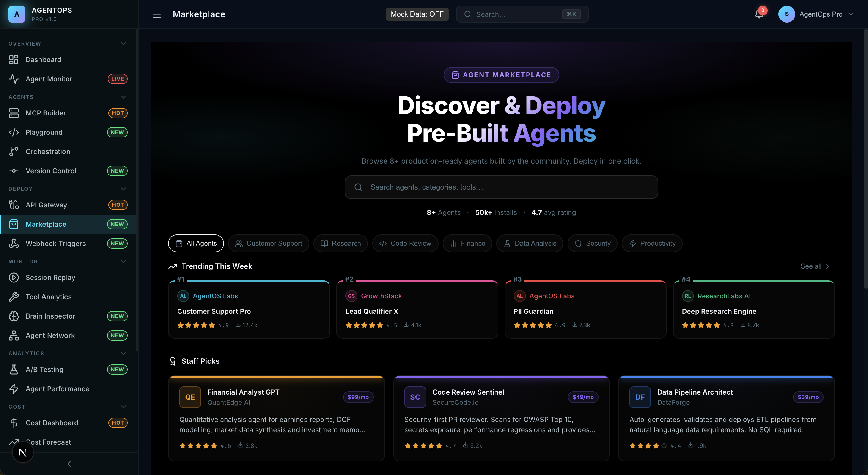Click the Next.js N badge icon

tap(23, 452)
